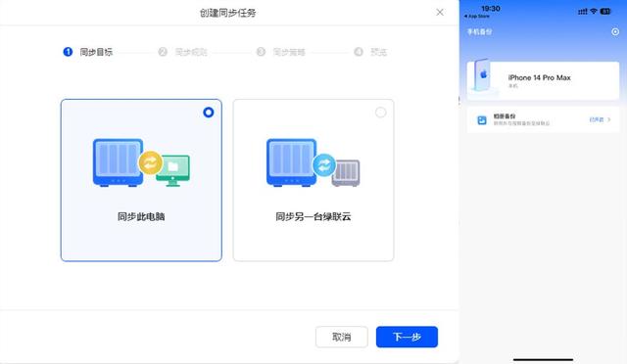Image resolution: width=627 pixels, height=364 pixels.
Task: Select the 同步此电脑 radio button
Action: click(209, 113)
